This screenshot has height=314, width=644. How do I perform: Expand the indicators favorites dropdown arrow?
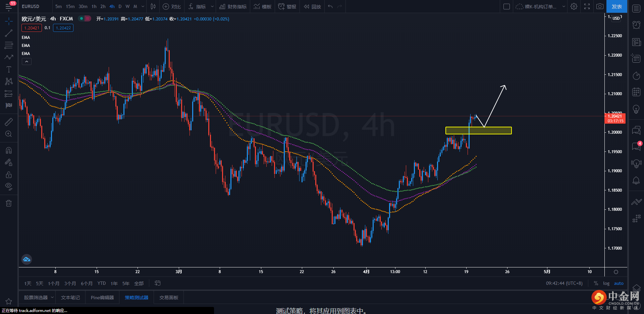pos(212,6)
